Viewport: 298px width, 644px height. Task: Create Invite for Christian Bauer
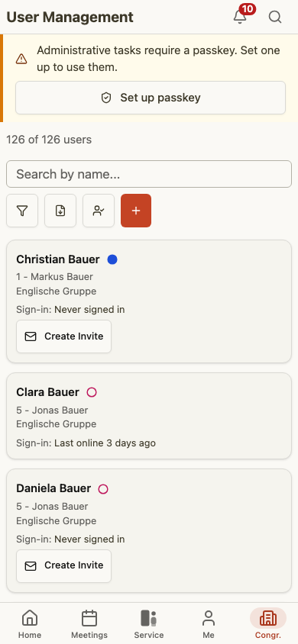pyautogui.click(x=63, y=336)
